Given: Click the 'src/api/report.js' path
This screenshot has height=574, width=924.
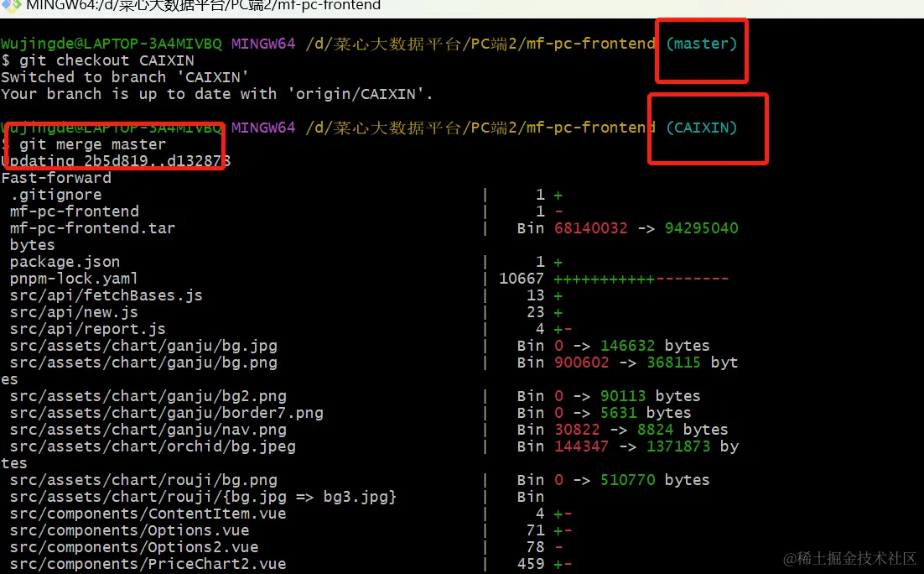Looking at the screenshot, I should pyautogui.click(x=88, y=329).
